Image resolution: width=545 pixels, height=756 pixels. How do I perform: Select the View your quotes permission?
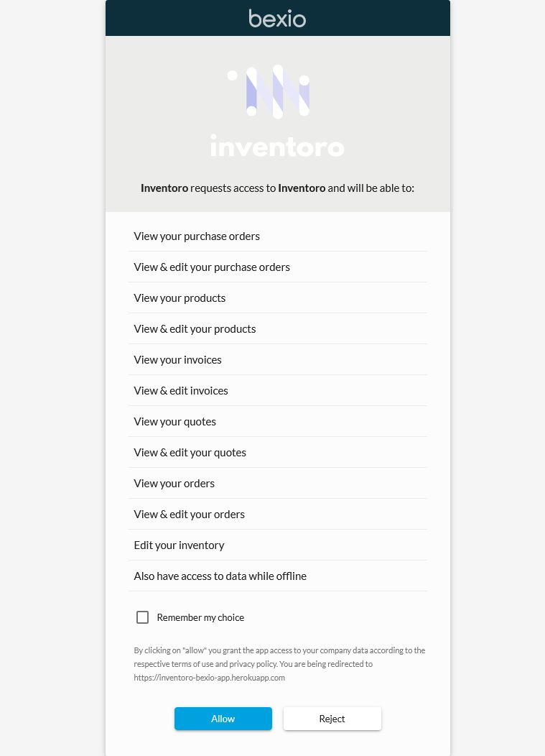coord(174,422)
